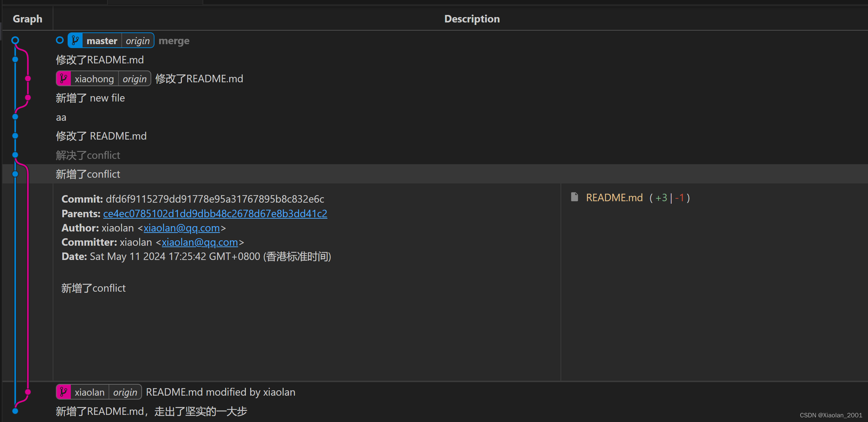The width and height of the screenshot is (868, 422).
Task: Click the master branch label
Action: click(x=102, y=41)
